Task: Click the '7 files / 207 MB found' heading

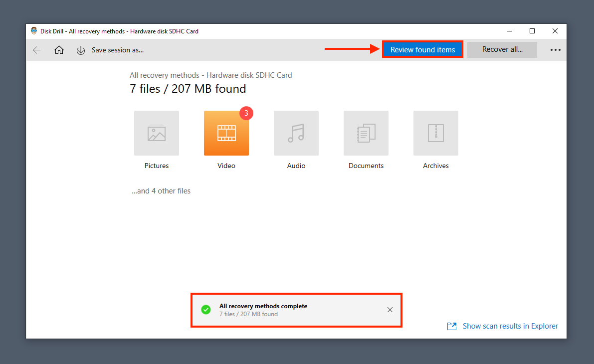Action: click(x=188, y=89)
